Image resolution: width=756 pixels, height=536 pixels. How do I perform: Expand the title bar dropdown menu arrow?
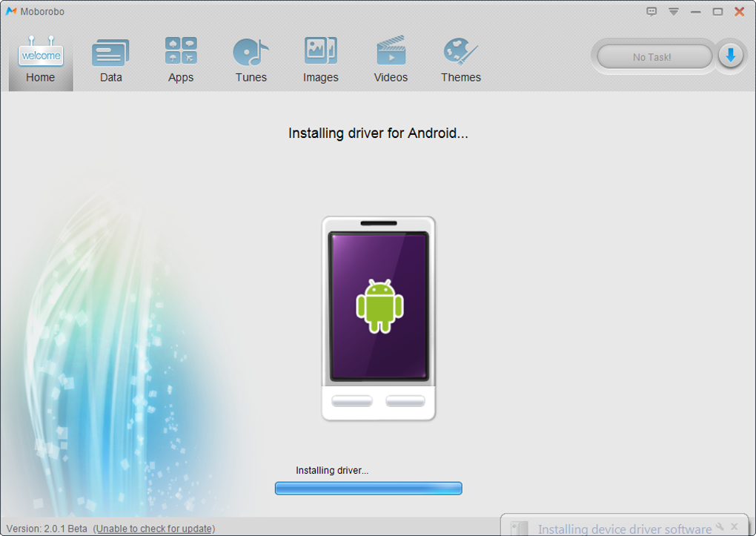(674, 12)
